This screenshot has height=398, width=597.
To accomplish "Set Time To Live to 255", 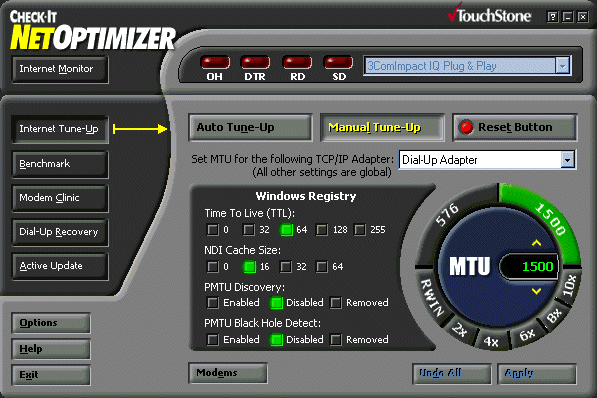I will (360, 230).
